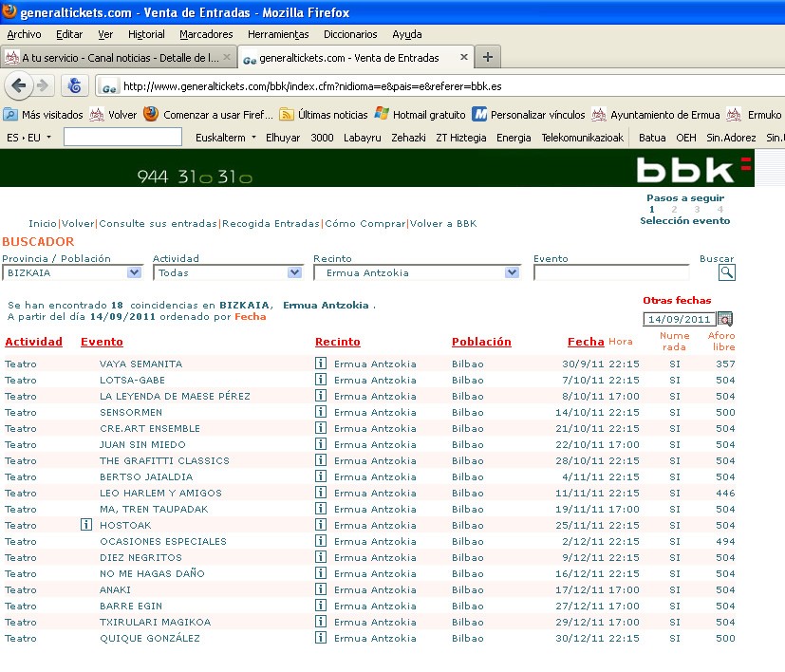Click the info icon next to HOSTOAK event
The width and height of the screenshot is (785, 672).
pos(86,525)
